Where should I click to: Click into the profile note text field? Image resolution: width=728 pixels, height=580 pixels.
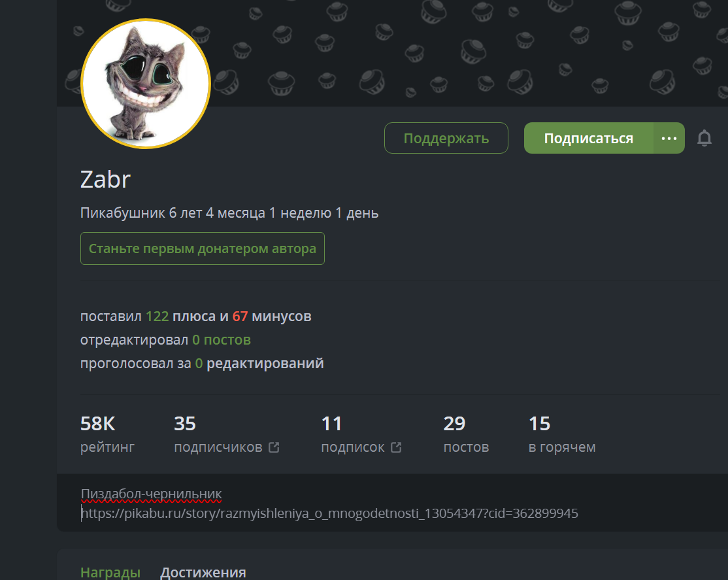coord(392,503)
